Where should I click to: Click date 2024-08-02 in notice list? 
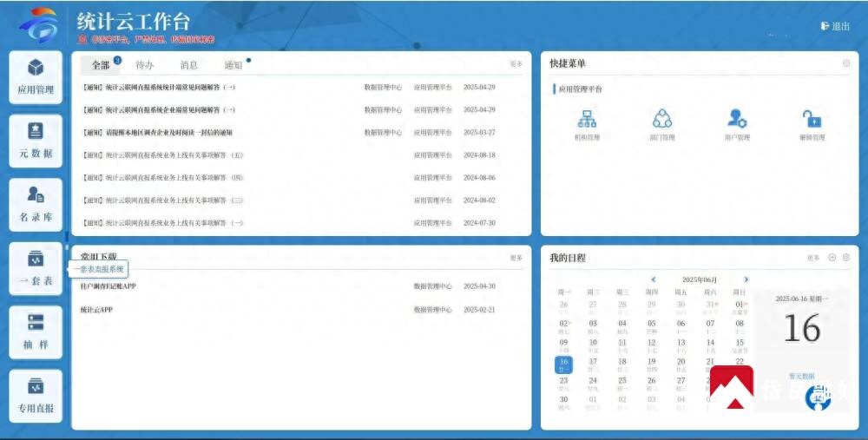479,200
